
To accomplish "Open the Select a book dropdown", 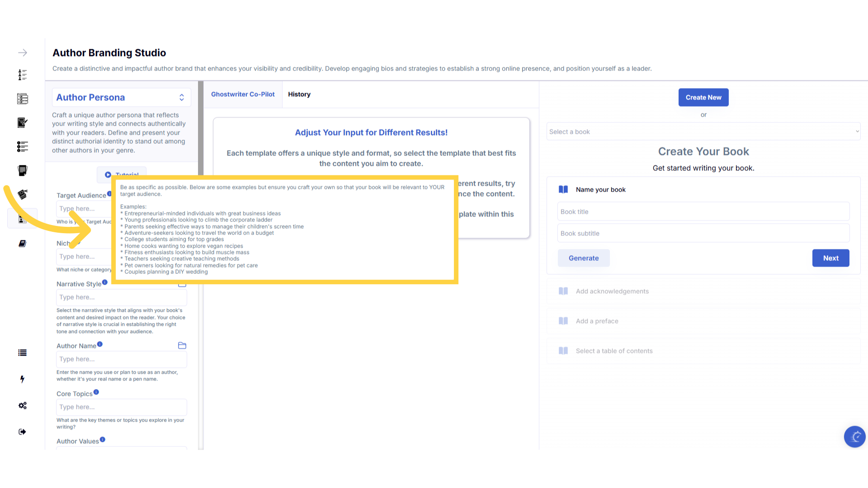I will point(703,131).
